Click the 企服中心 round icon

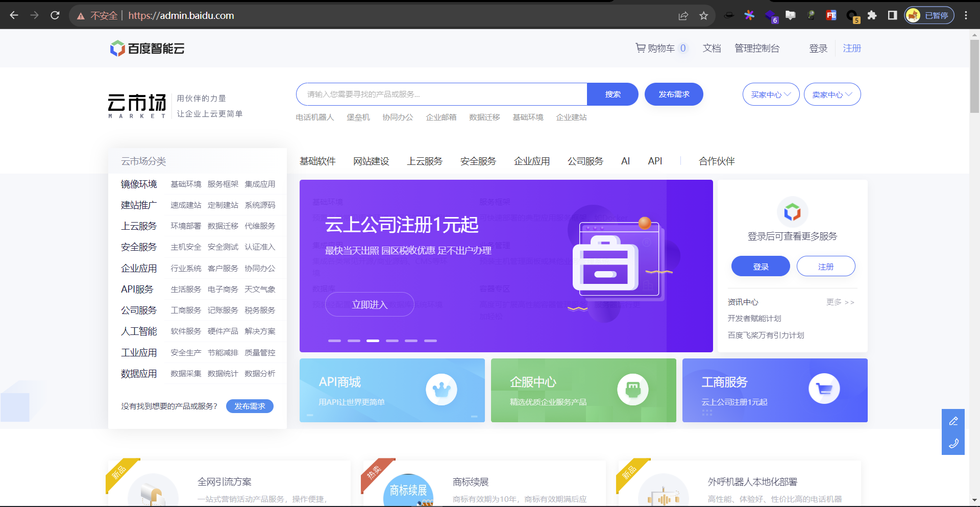(632, 390)
